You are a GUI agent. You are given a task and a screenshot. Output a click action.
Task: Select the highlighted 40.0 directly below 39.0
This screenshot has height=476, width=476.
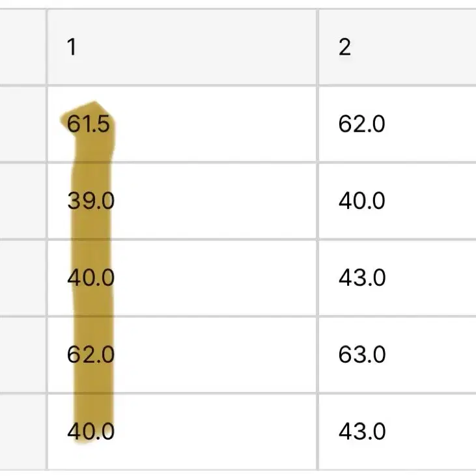(182, 278)
